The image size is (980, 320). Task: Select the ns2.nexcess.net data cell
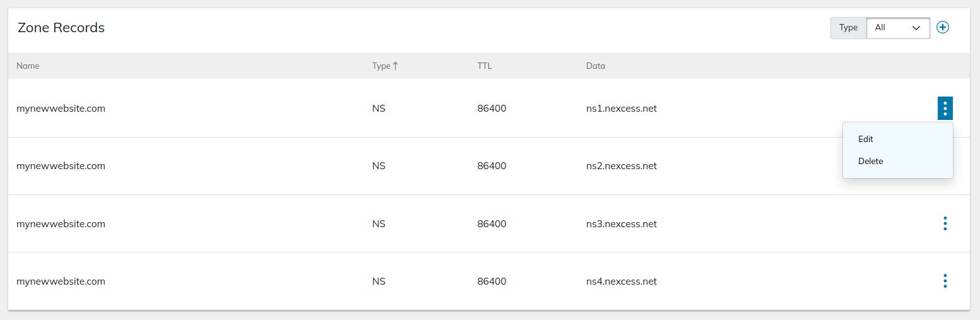[x=621, y=166]
